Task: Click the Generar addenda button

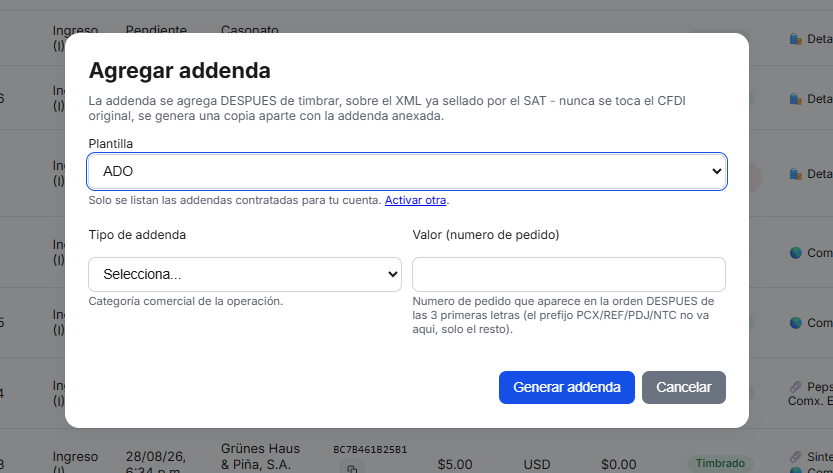Action: tap(567, 387)
